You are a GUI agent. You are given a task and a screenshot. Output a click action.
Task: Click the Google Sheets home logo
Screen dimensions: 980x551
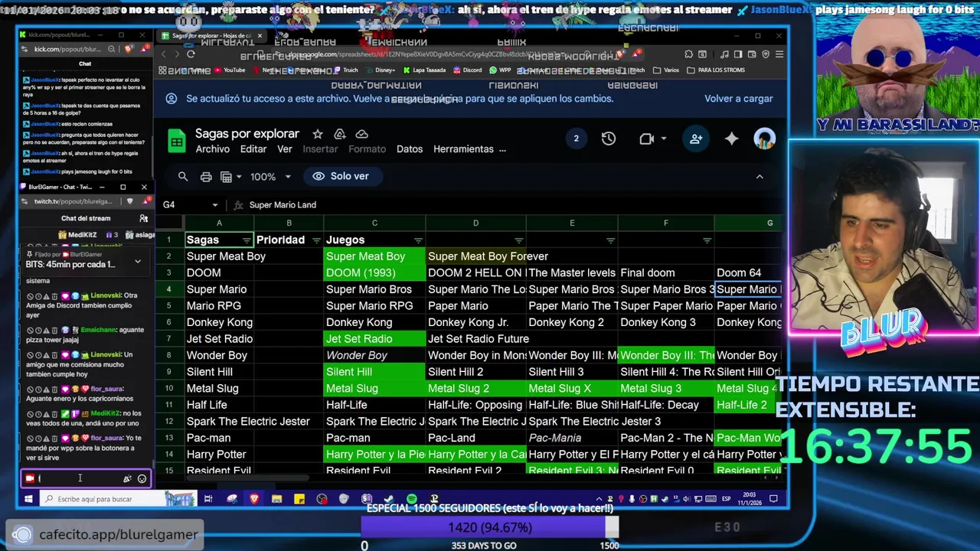(177, 141)
